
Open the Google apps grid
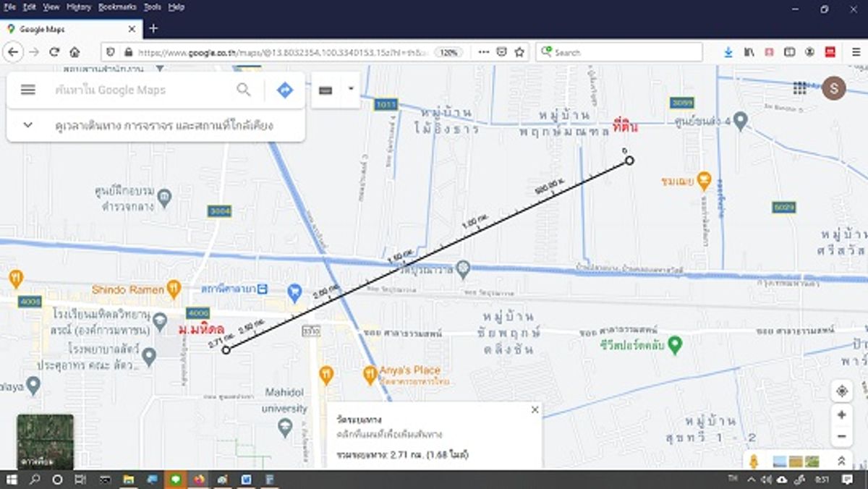pos(799,88)
